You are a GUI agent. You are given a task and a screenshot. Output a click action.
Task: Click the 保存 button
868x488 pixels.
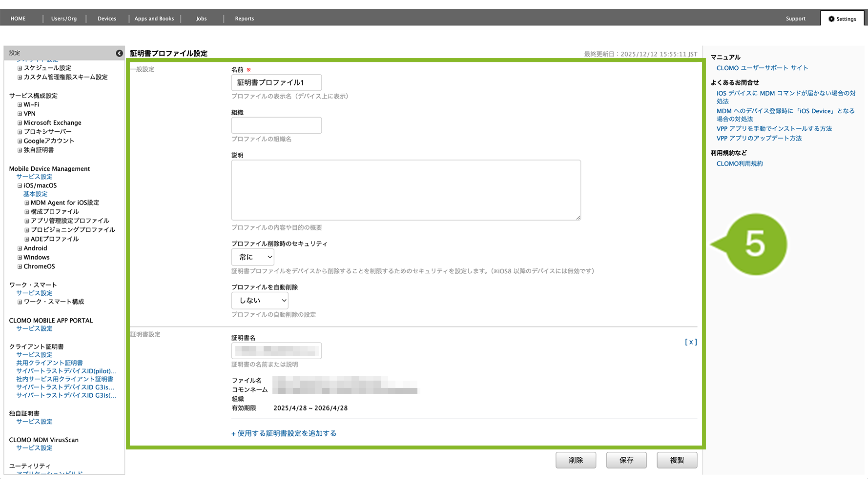click(x=626, y=460)
